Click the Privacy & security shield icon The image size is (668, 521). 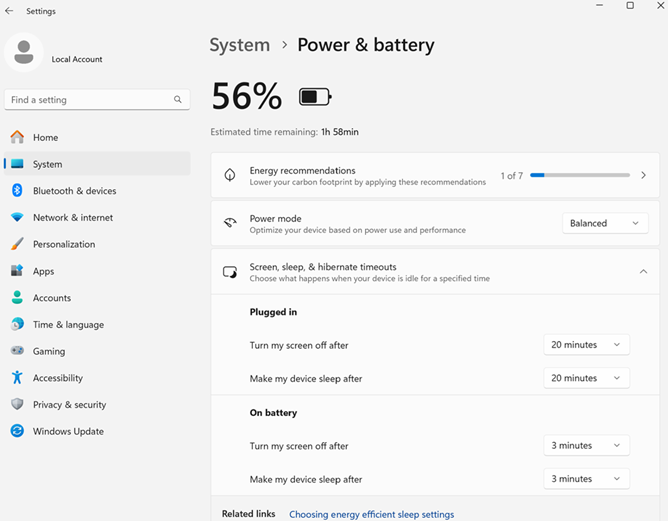coord(17,404)
